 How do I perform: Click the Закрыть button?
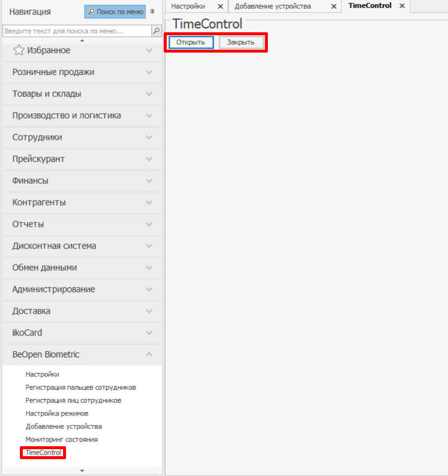pyautogui.click(x=241, y=42)
